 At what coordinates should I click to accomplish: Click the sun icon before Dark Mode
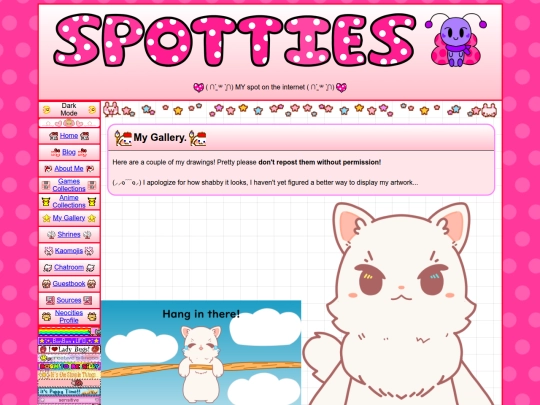pyautogui.click(x=46, y=110)
